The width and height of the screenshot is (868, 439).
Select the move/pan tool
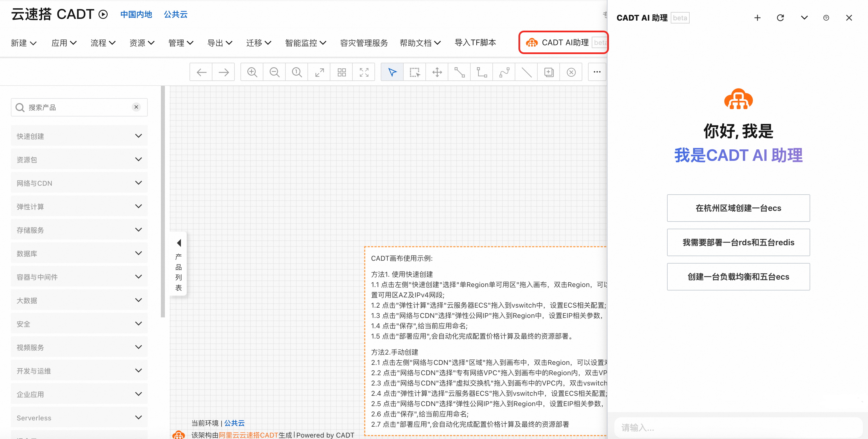[437, 72]
